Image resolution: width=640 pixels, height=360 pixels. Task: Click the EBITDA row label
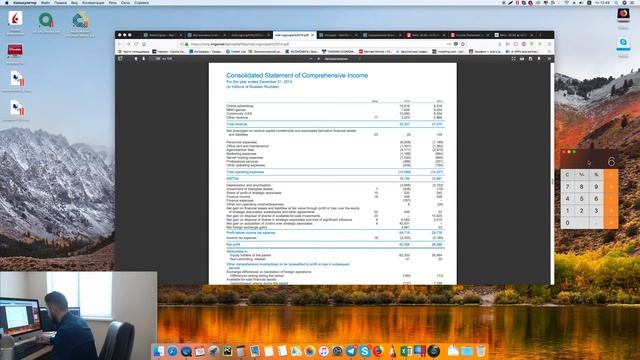233,179
